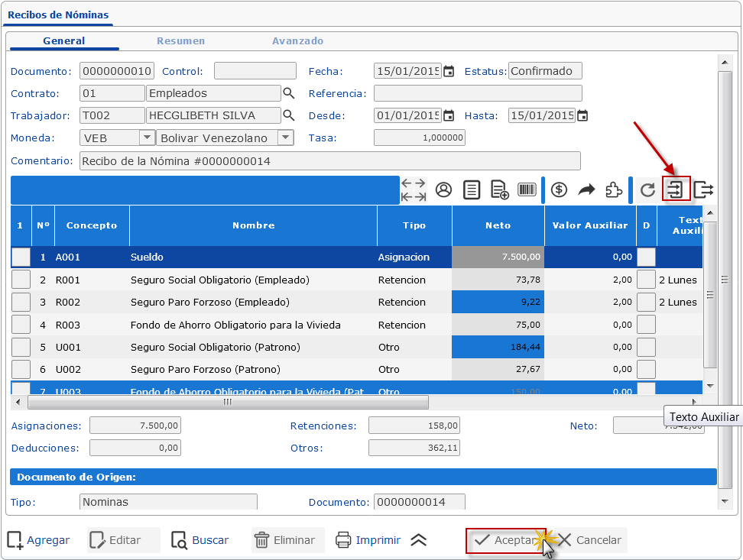Check the selector box for row R003

[21, 325]
